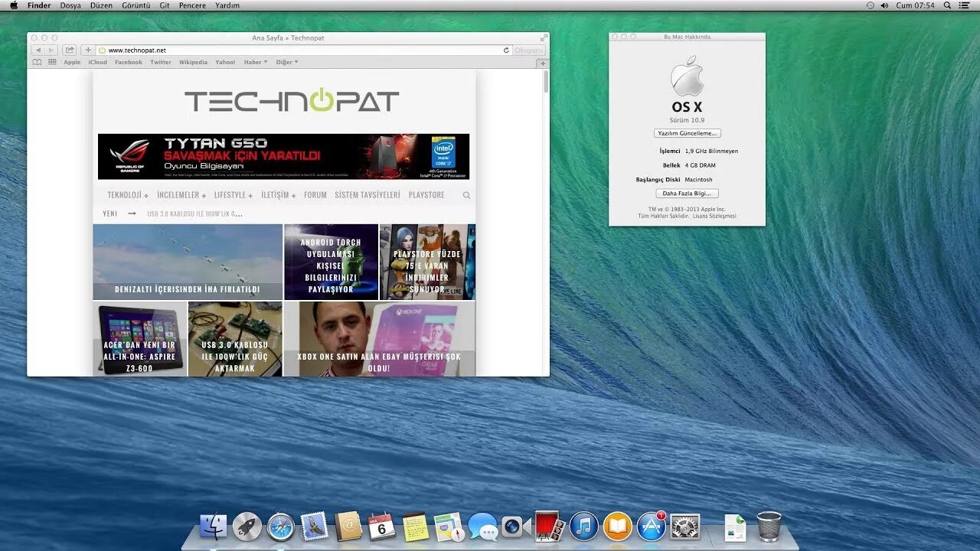
Task: Open the Pencere menu
Action: (x=192, y=5)
